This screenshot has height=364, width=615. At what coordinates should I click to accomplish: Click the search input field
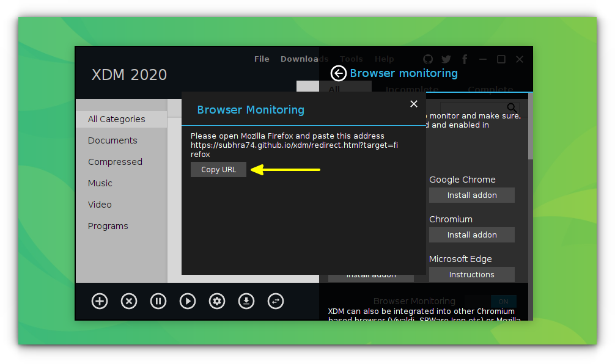(x=479, y=107)
